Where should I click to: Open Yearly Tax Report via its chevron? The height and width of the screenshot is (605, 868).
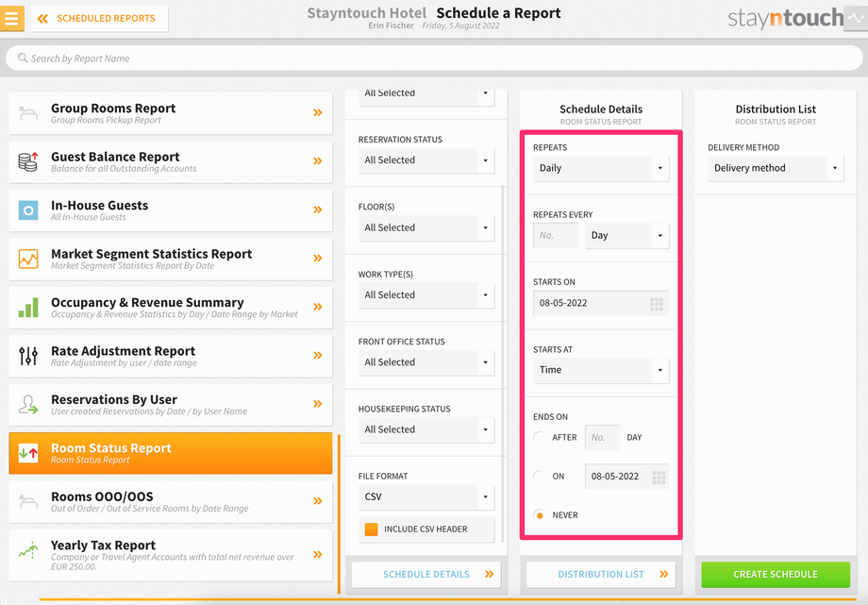pos(318,555)
